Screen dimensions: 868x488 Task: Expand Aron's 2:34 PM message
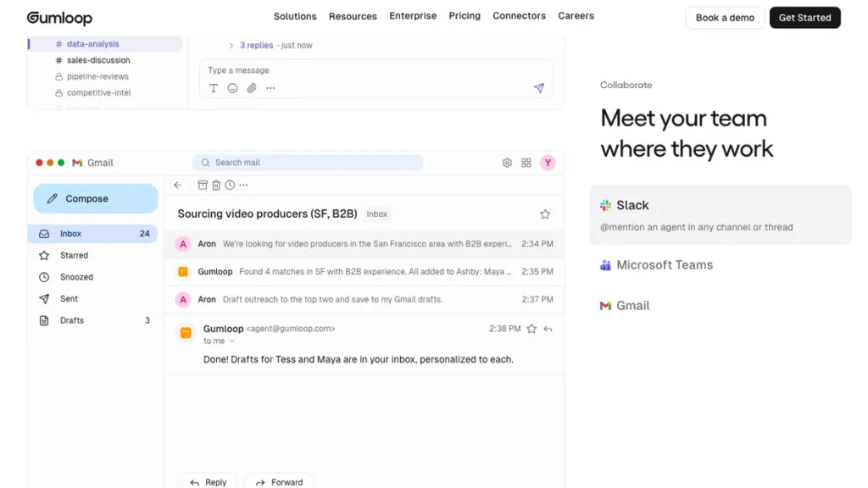click(x=364, y=244)
